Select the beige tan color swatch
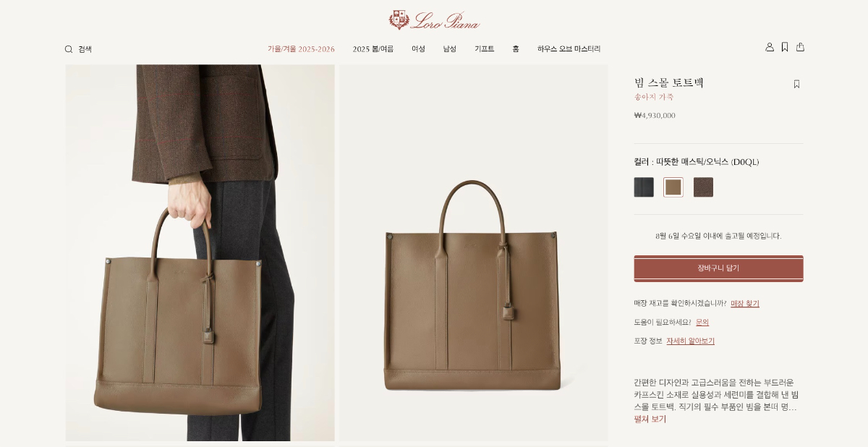The image size is (868, 447). [673, 187]
